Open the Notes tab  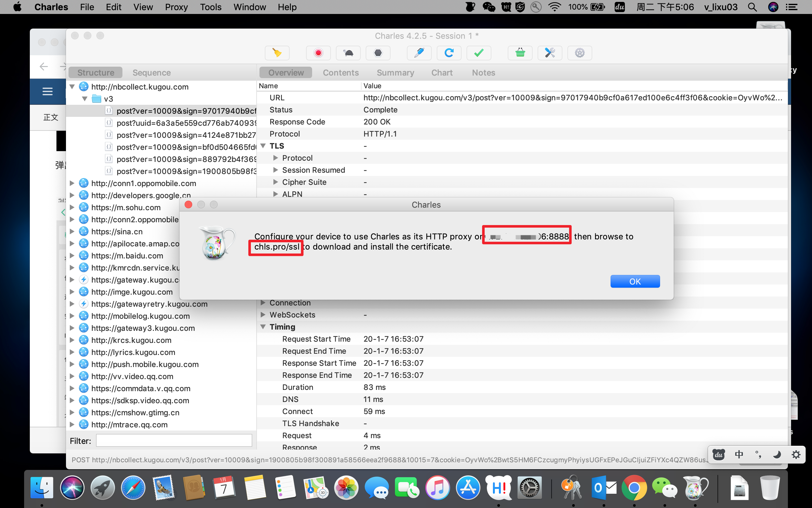click(x=483, y=73)
